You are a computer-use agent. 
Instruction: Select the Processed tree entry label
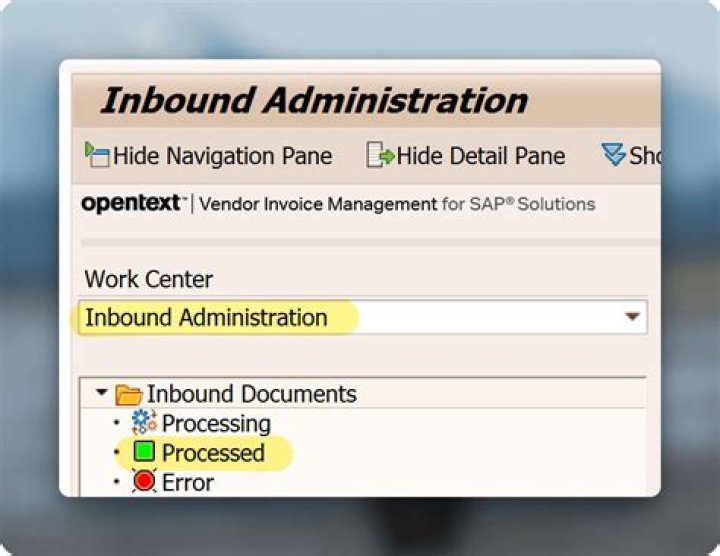tap(214, 453)
